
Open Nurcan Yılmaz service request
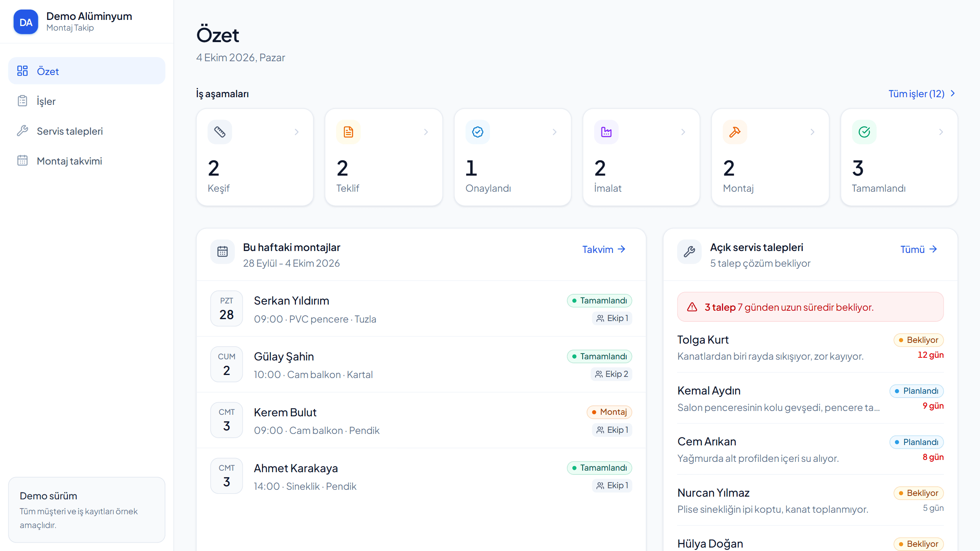coord(810,500)
